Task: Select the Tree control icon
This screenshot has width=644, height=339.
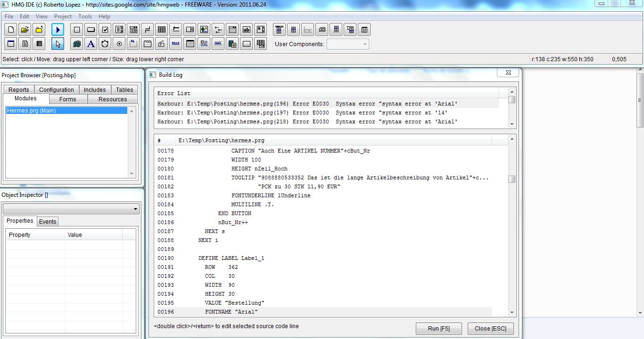Action: (218, 30)
